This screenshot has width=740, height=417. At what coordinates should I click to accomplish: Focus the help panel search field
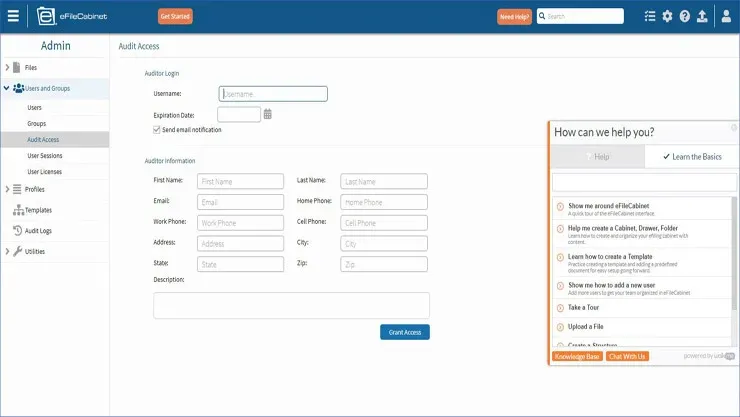pos(644,183)
